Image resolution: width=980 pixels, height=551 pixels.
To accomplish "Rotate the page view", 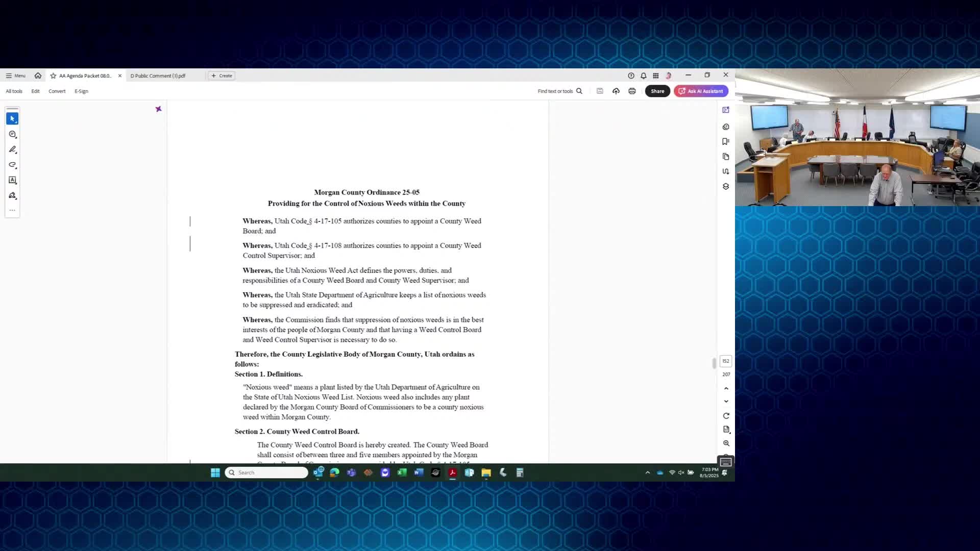I will point(726,416).
